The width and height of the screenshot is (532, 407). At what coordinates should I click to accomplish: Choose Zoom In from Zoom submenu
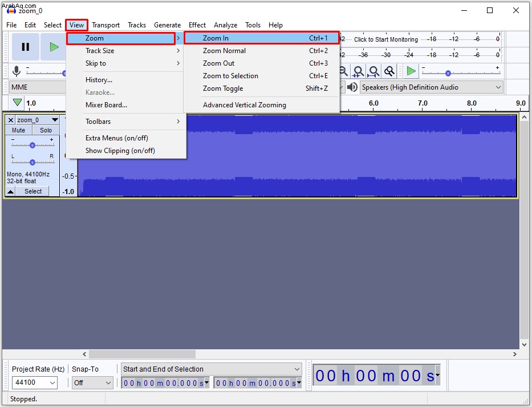(x=261, y=38)
